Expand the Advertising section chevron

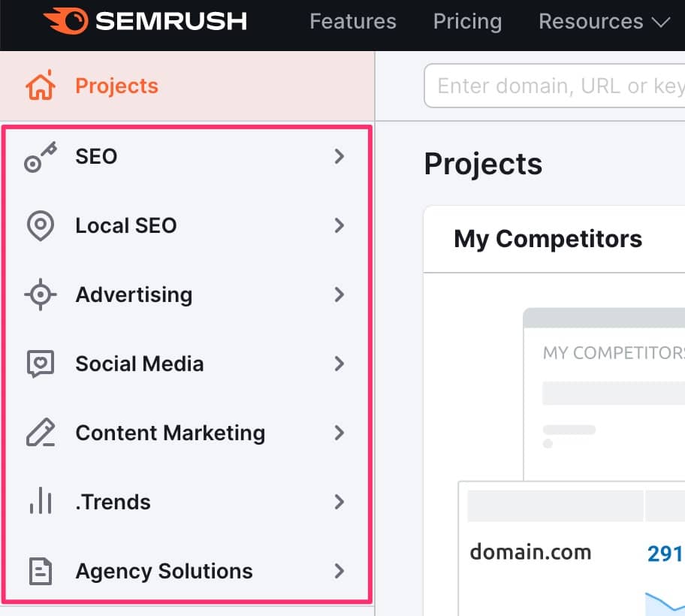pos(339,294)
